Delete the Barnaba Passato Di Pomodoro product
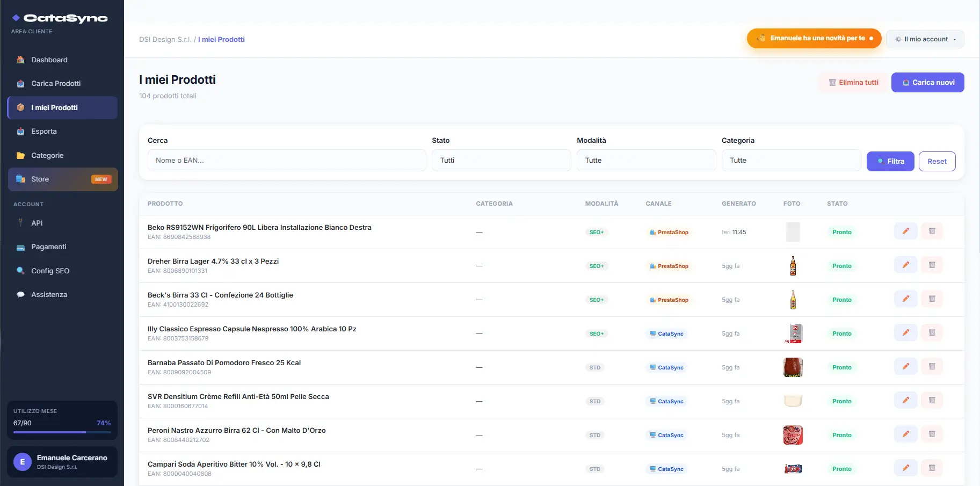Viewport: 980px width, 486px height. point(932,367)
